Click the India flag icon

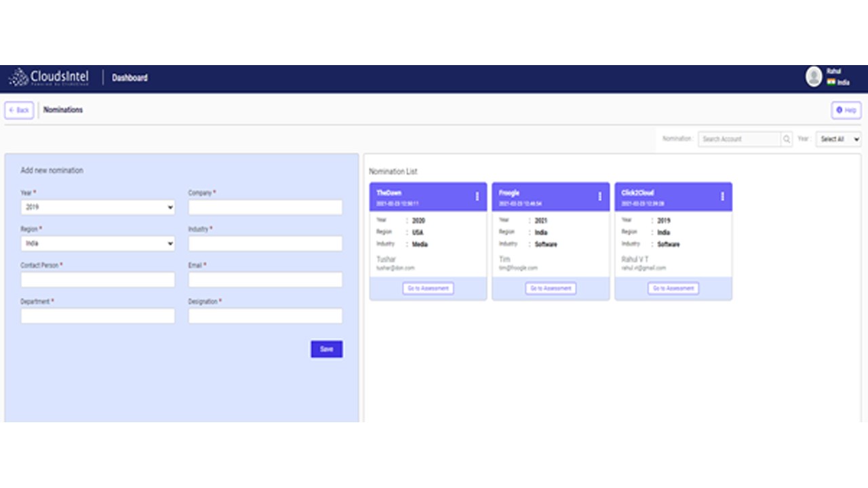[831, 82]
